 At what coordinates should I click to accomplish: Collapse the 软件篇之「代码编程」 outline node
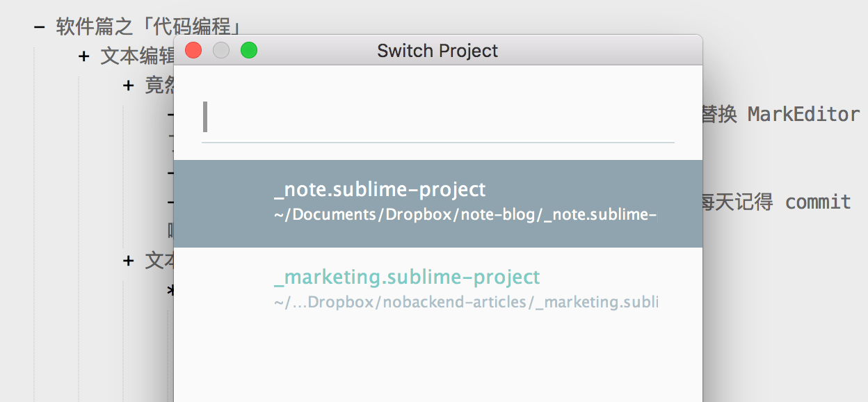(40, 27)
